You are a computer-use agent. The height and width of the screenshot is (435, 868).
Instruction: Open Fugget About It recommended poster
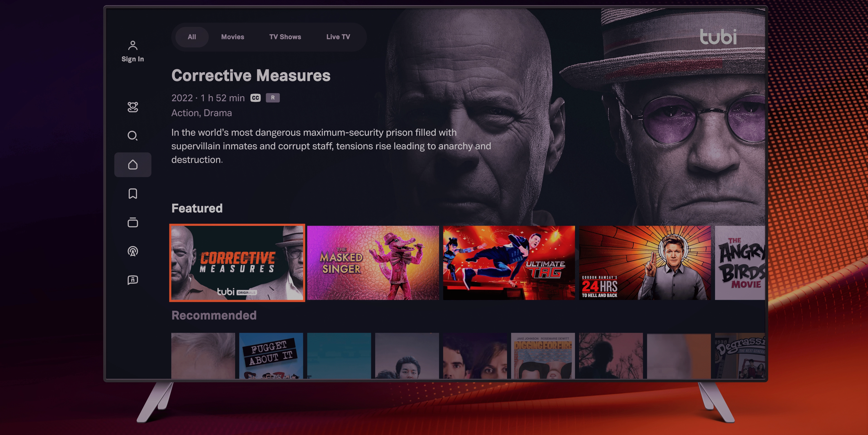271,356
